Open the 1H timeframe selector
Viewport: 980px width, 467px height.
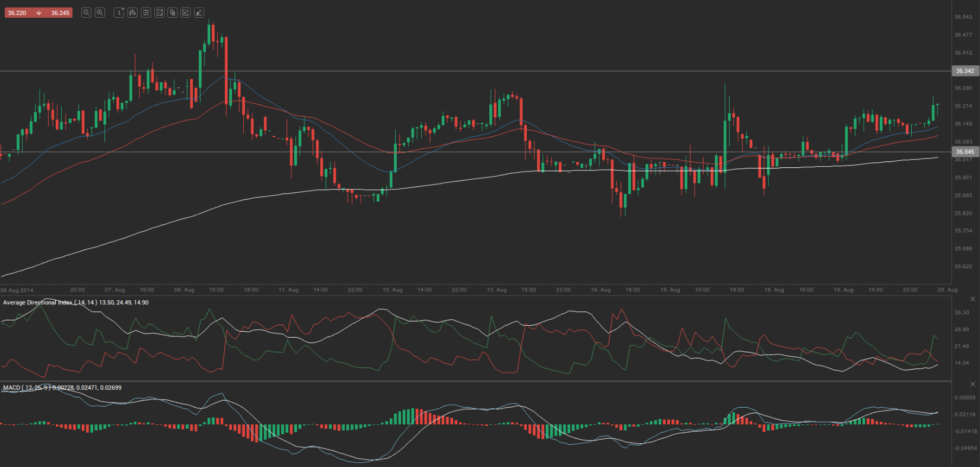click(x=119, y=12)
